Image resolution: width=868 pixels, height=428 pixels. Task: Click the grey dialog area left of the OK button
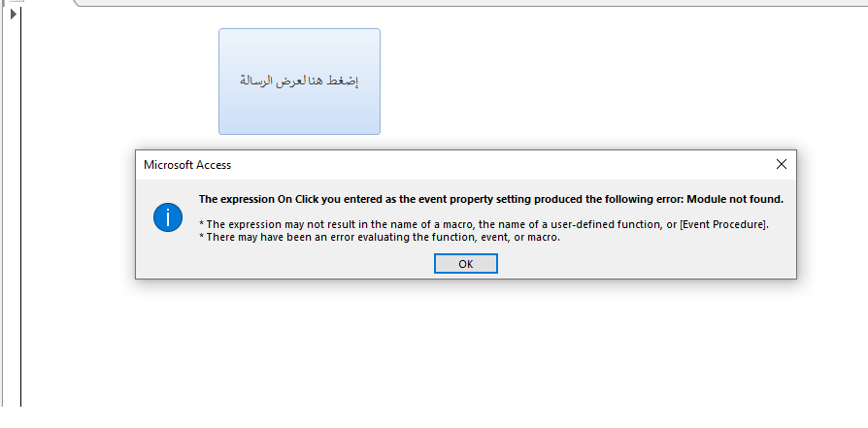pyautogui.click(x=285, y=264)
